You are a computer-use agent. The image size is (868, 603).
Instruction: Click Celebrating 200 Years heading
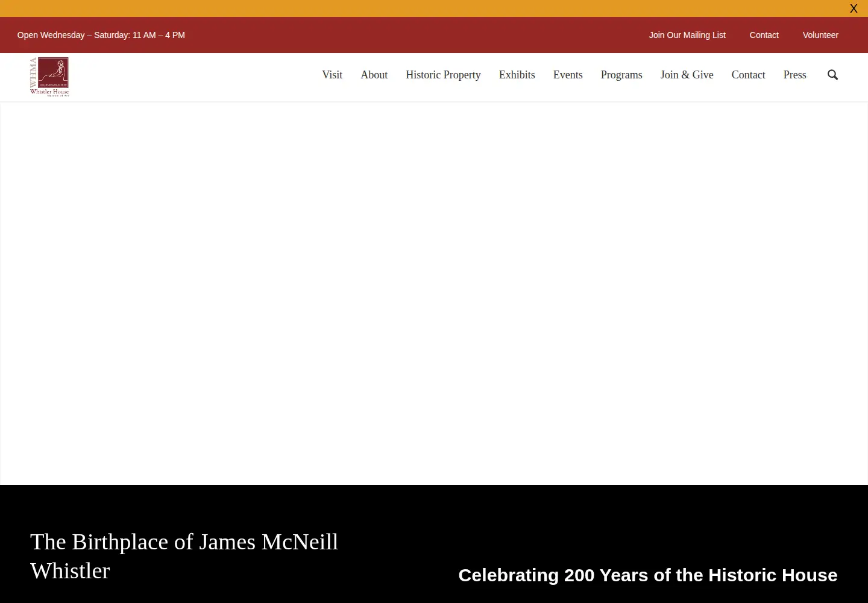pos(648,575)
